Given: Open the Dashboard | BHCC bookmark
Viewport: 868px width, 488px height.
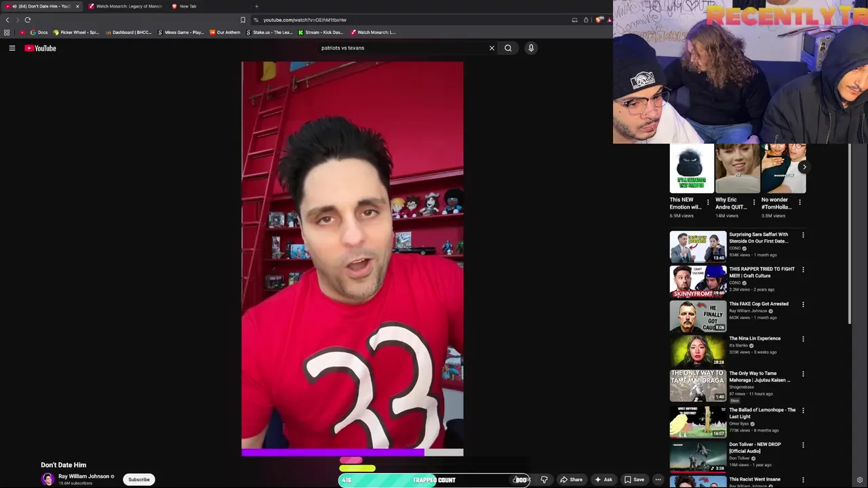Looking at the screenshot, I should tap(129, 32).
